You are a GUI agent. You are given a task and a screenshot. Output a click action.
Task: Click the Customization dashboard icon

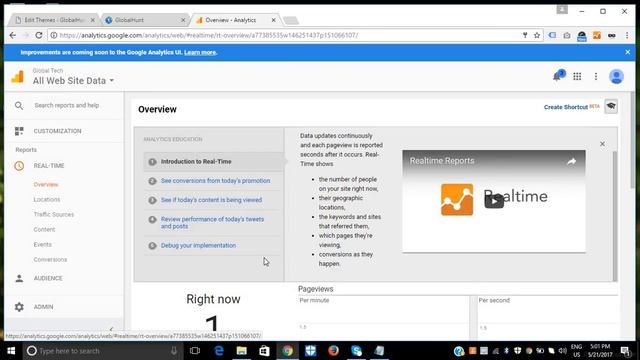point(19,131)
